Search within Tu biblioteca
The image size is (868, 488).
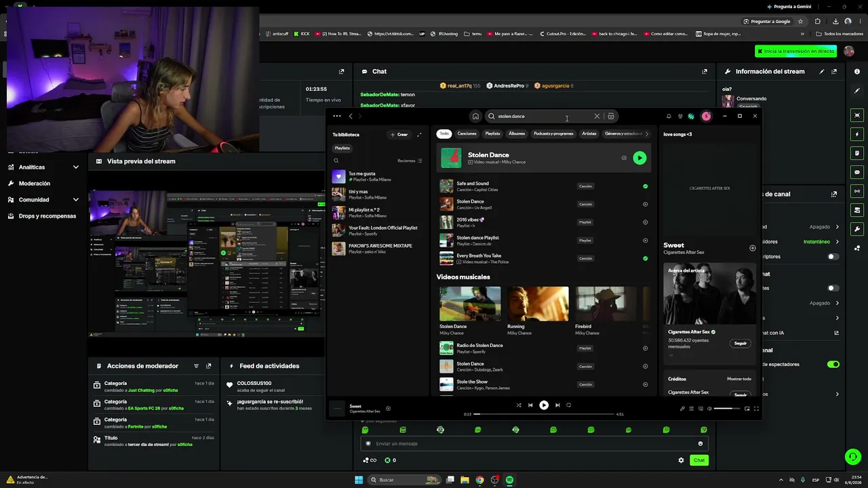click(x=336, y=161)
